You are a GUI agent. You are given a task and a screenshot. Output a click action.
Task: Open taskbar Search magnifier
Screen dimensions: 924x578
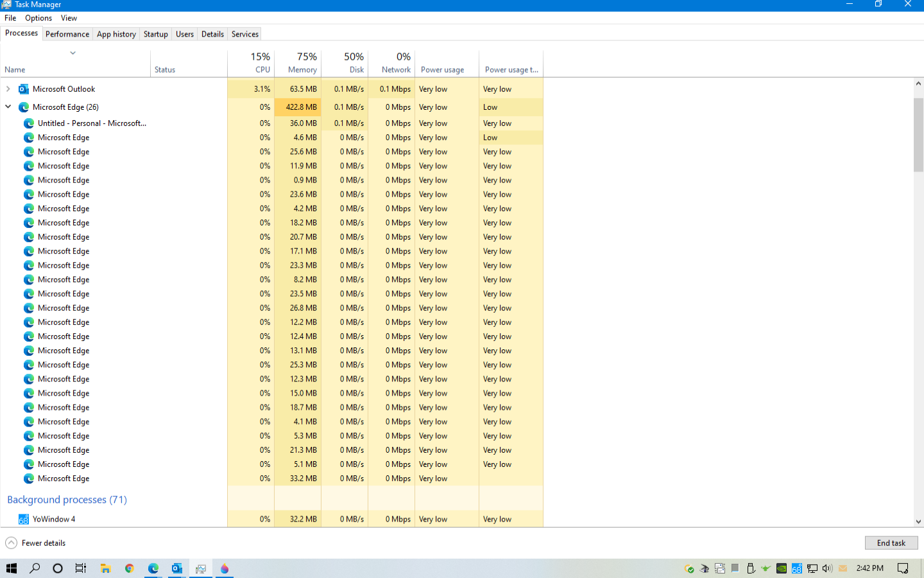click(x=35, y=568)
